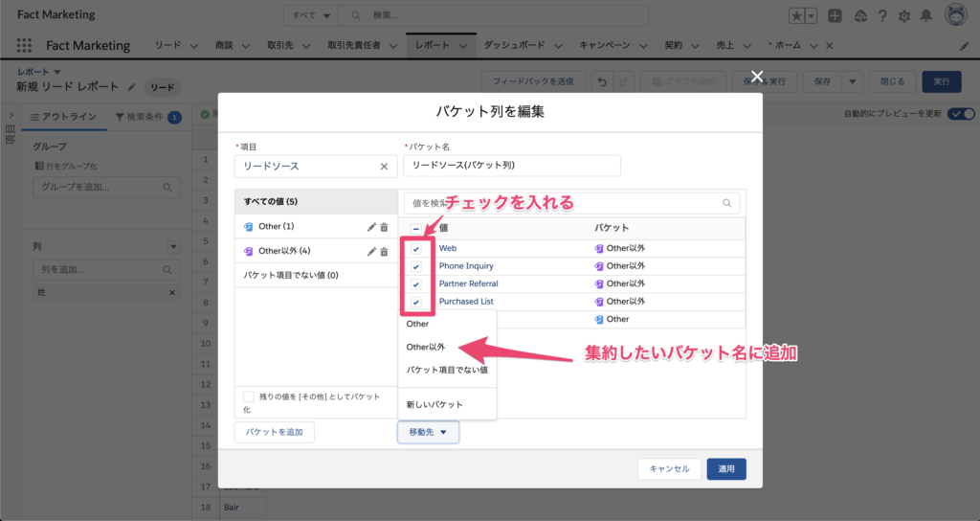Expand the リード tab chevron

coord(193,46)
